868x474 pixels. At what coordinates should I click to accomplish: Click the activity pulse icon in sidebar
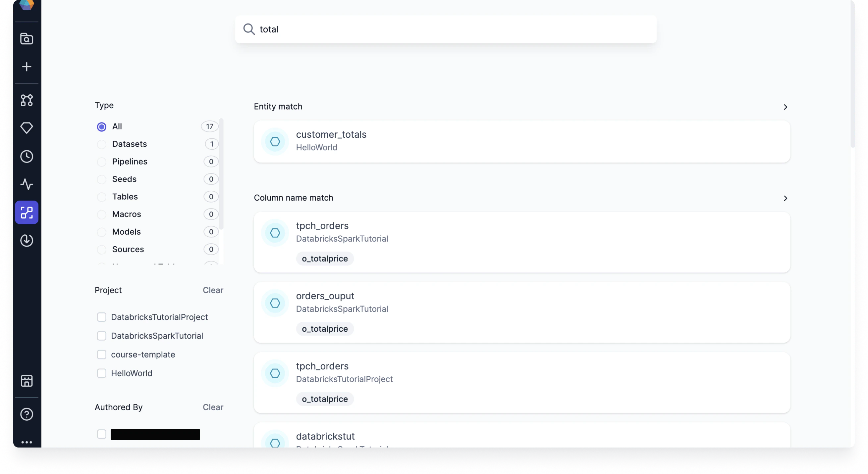click(27, 184)
